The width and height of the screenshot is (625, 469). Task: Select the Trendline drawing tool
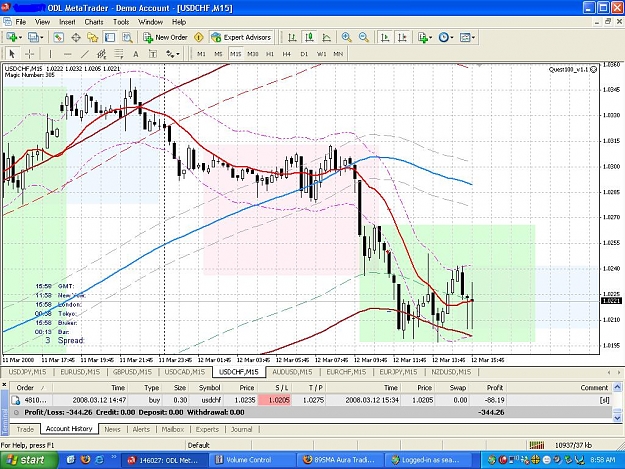[x=85, y=54]
